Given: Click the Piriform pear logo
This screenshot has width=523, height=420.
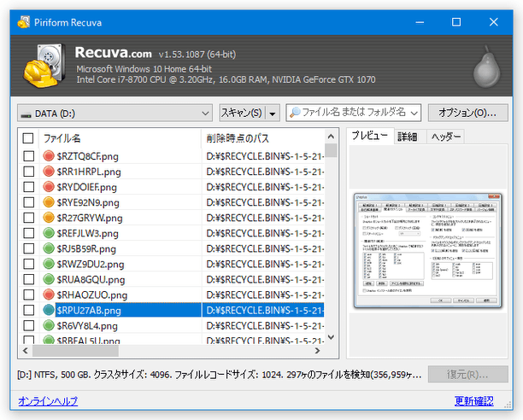Looking at the screenshot, I should pyautogui.click(x=487, y=67).
